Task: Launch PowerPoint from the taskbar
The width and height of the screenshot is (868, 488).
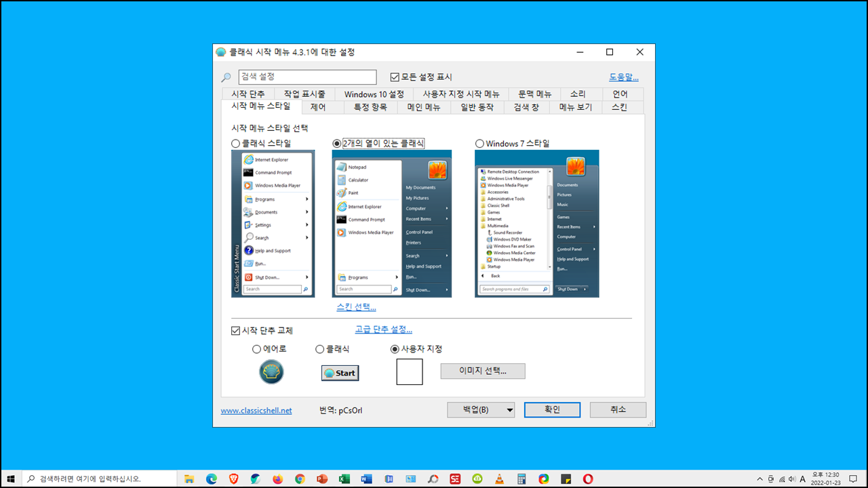Action: (x=322, y=479)
